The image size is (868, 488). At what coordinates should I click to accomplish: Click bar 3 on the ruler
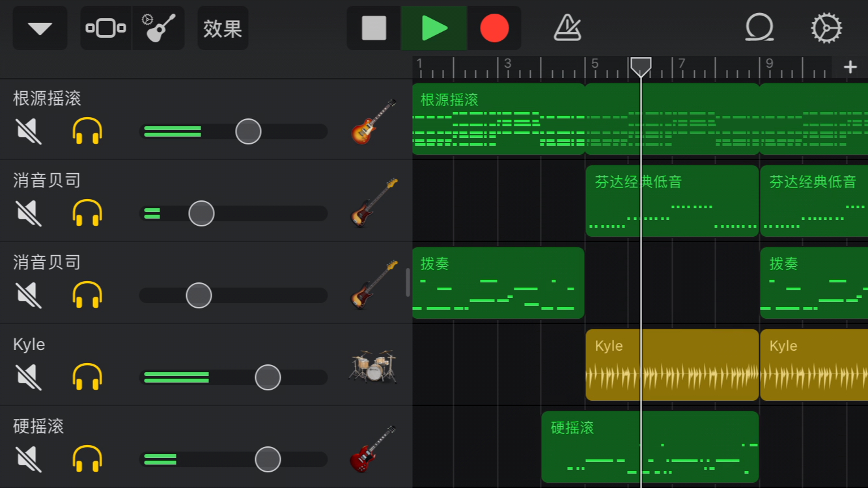pos(508,64)
